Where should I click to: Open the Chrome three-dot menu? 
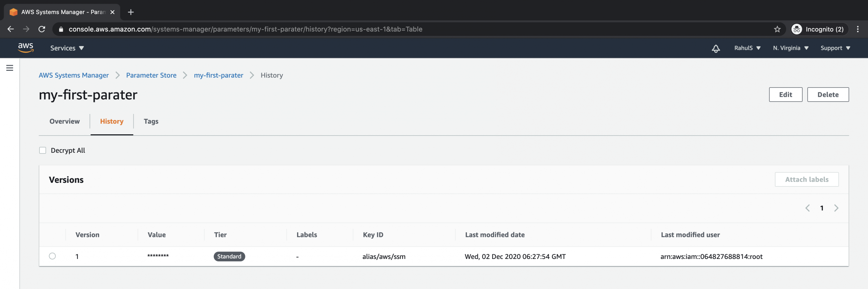click(x=858, y=29)
